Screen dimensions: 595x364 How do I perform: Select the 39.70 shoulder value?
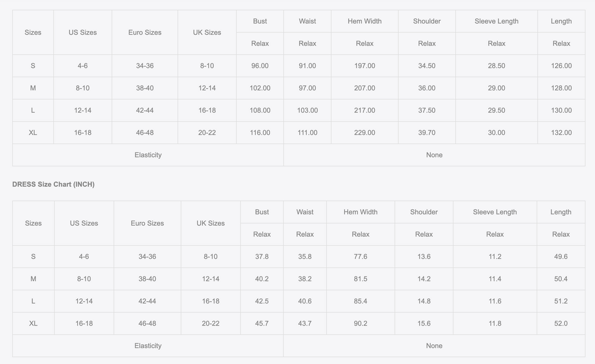coord(427,133)
